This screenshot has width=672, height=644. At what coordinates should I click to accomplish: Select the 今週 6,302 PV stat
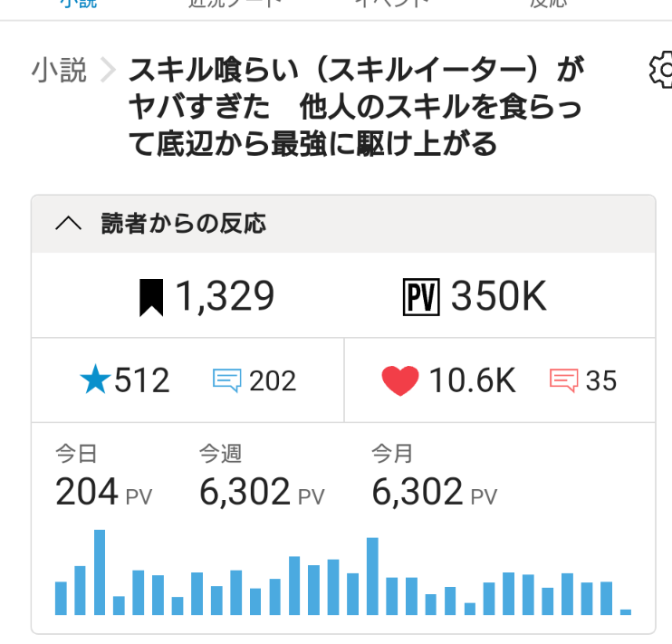[x=261, y=481]
